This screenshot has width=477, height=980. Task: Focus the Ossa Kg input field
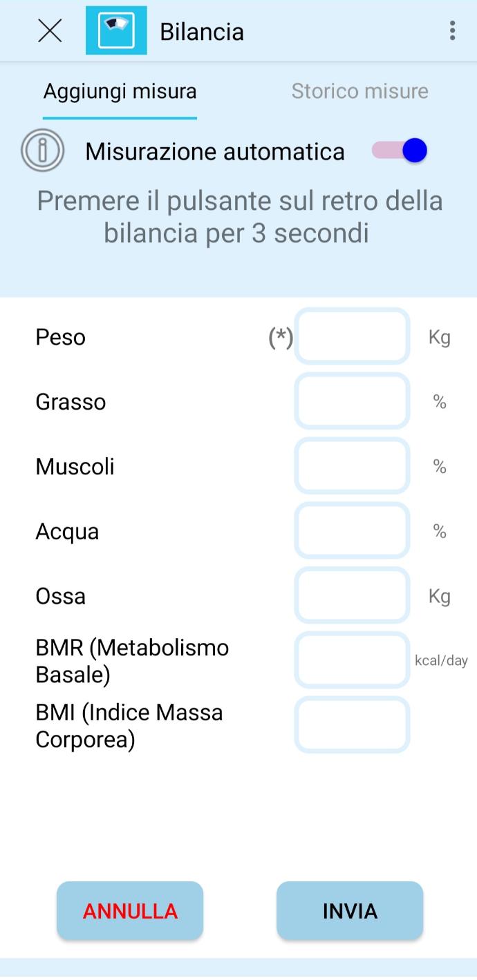(352, 595)
